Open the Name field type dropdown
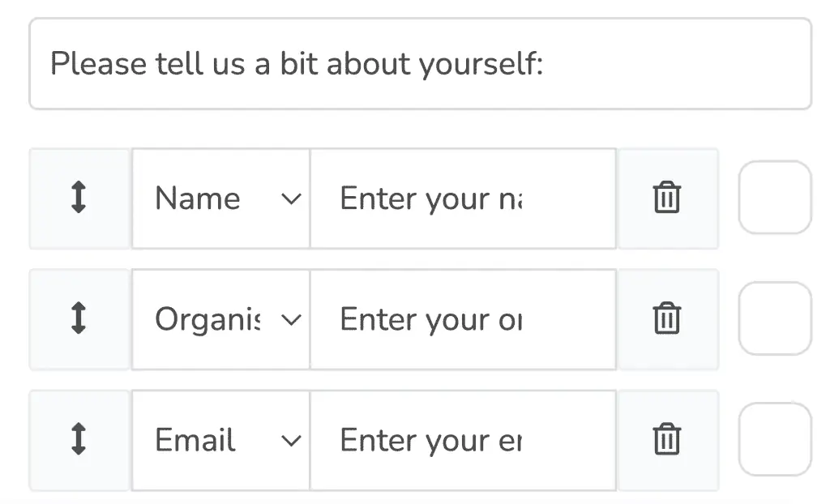Screen dimensions: 830x504 pos(220,199)
